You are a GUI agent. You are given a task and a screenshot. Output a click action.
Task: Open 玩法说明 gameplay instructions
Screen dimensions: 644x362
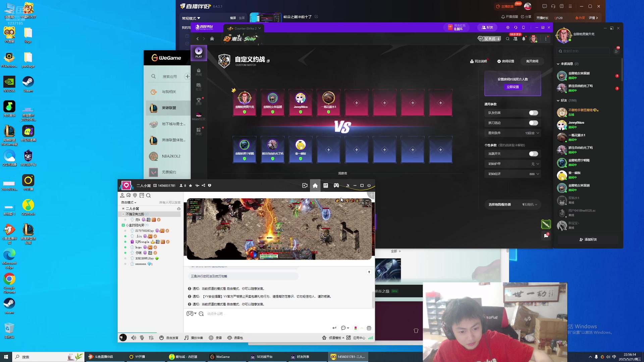tap(478, 61)
